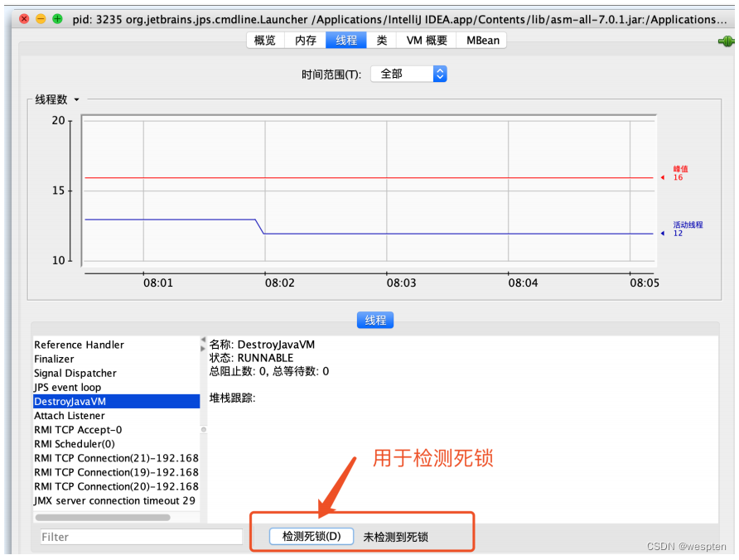Select RMI TCP Connection(21) thread

pos(117,458)
